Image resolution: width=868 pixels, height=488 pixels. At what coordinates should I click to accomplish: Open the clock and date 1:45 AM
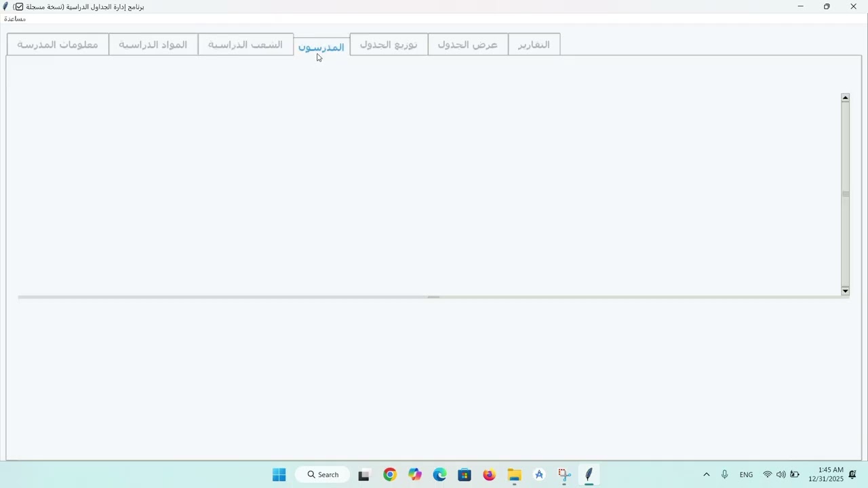point(826,474)
